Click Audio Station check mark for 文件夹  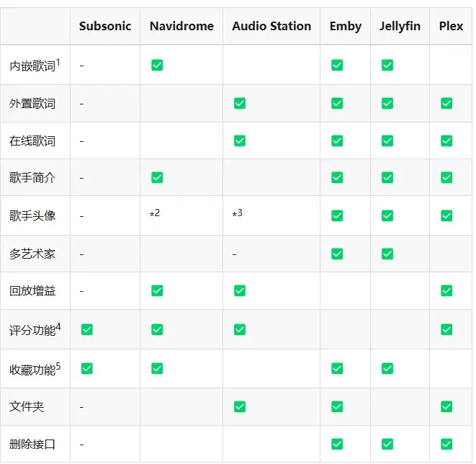coord(240,406)
